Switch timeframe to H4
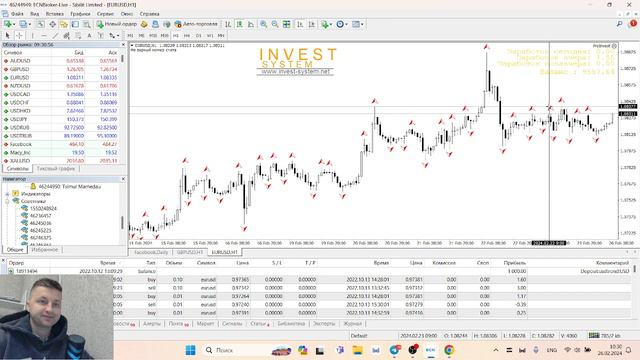This screenshot has width=640, height=360. coord(187,36)
